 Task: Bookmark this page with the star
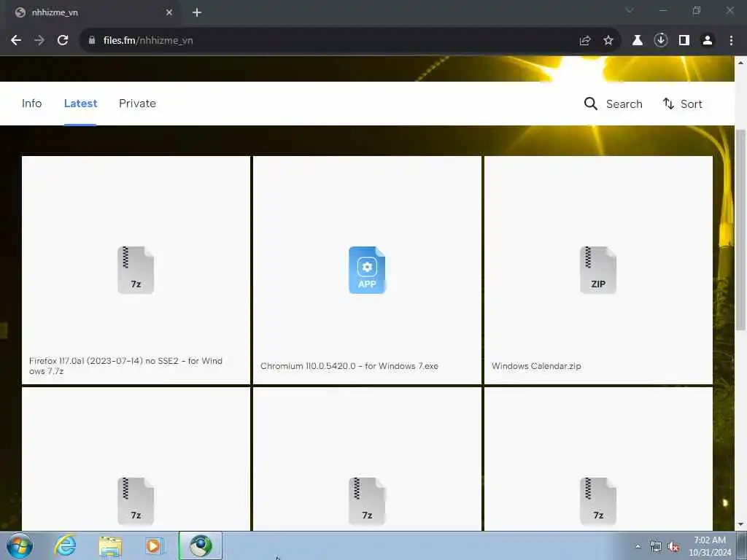click(x=608, y=41)
